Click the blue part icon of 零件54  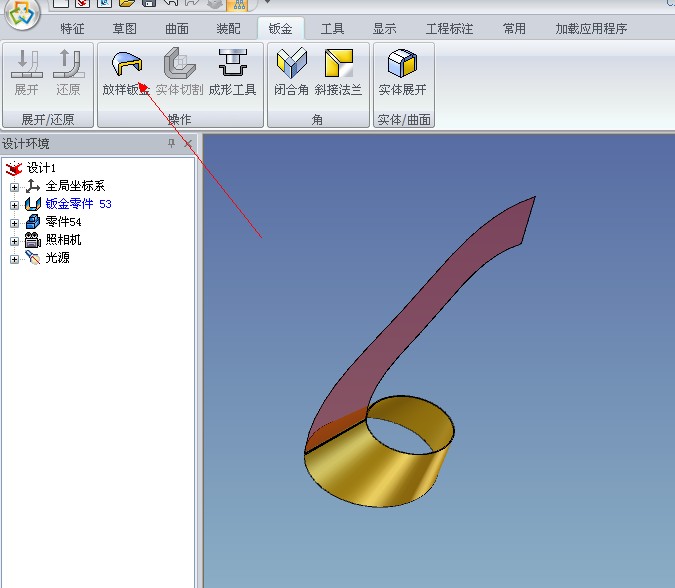33,222
